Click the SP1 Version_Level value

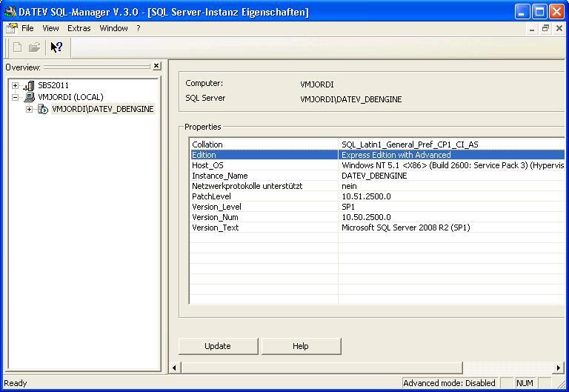click(x=348, y=207)
